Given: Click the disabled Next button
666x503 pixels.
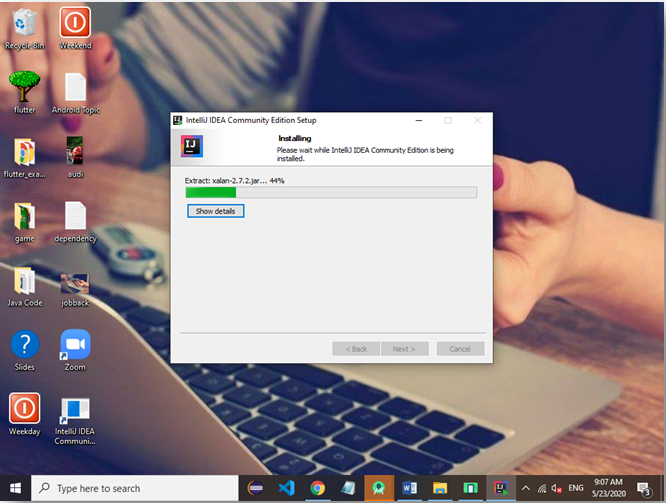Looking at the screenshot, I should point(405,349).
